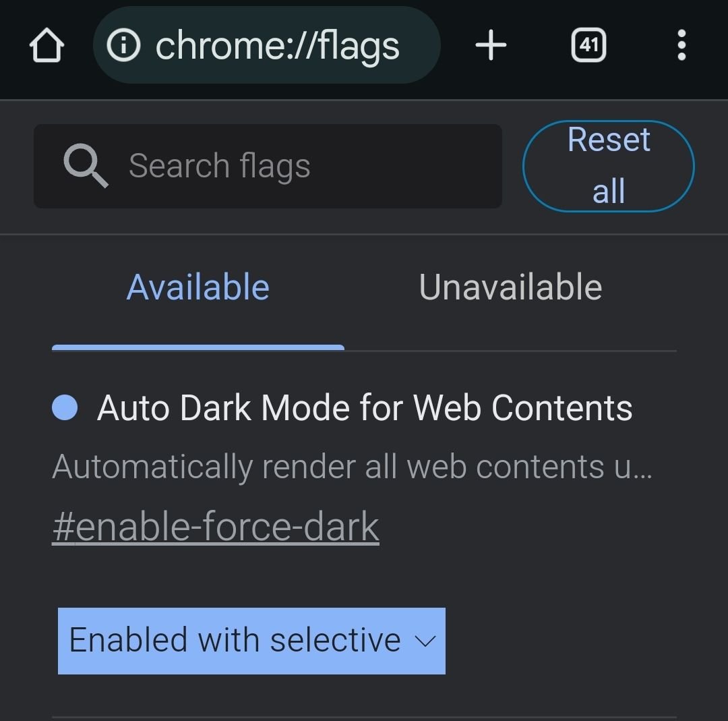Tap the chevron on the flag value selector
The image size is (728, 721).
point(424,642)
